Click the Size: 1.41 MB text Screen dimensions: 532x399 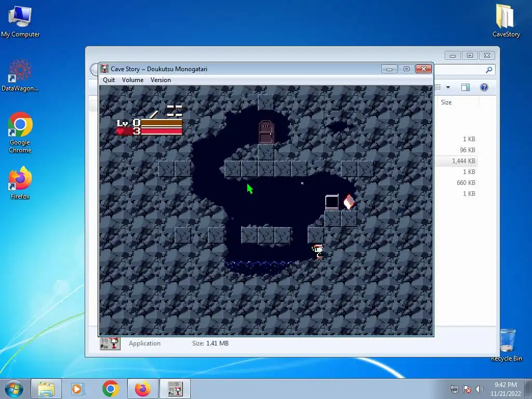[x=210, y=343]
